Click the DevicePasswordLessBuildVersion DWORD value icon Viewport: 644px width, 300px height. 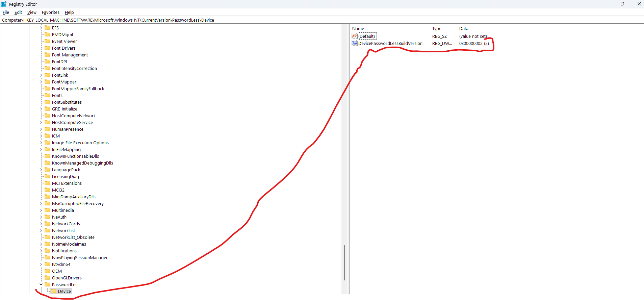click(355, 43)
